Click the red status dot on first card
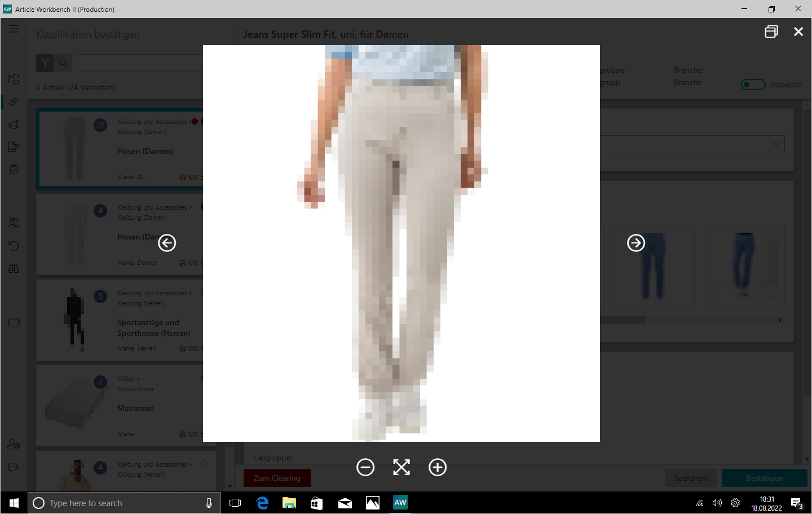 click(195, 121)
